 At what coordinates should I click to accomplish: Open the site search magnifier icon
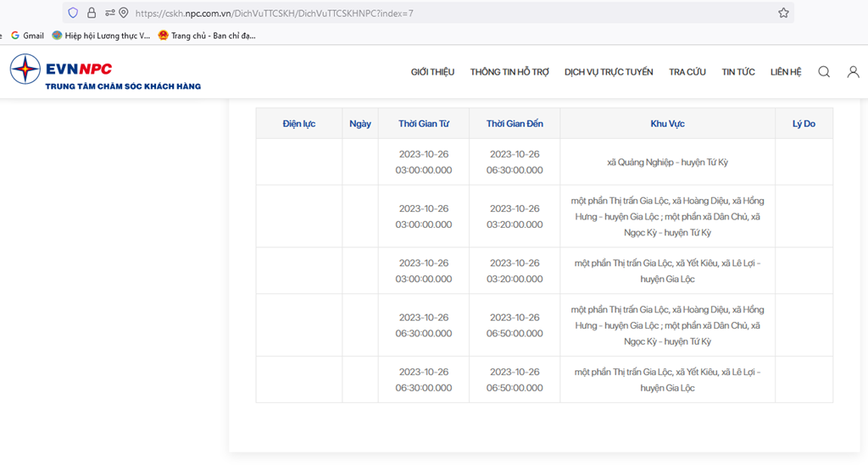click(x=824, y=72)
